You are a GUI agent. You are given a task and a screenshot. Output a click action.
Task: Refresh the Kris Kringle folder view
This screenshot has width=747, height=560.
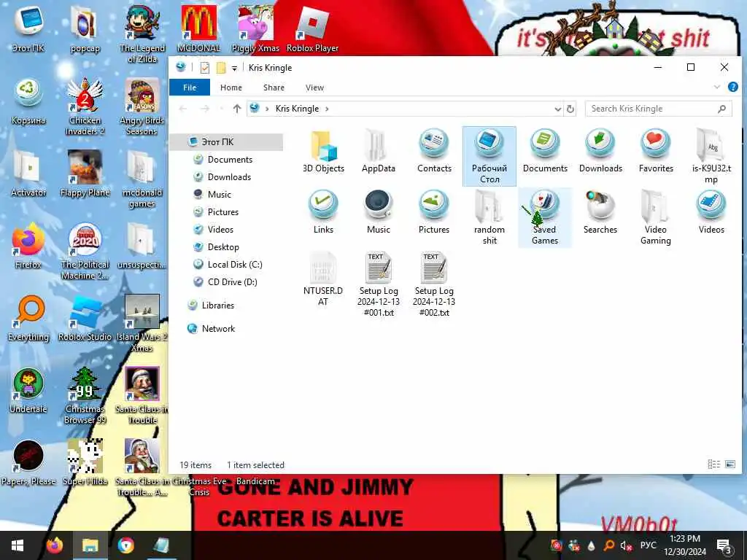click(x=570, y=109)
